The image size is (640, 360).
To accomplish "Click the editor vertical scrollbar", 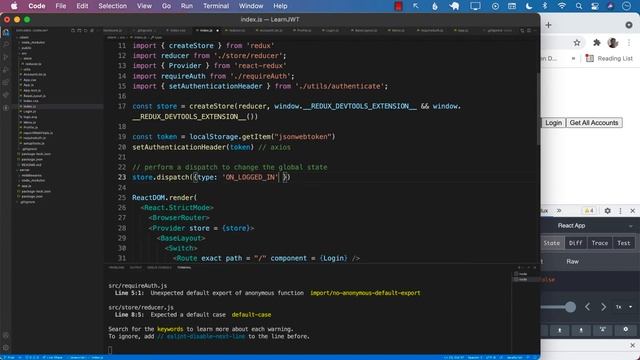I will coord(538,110).
